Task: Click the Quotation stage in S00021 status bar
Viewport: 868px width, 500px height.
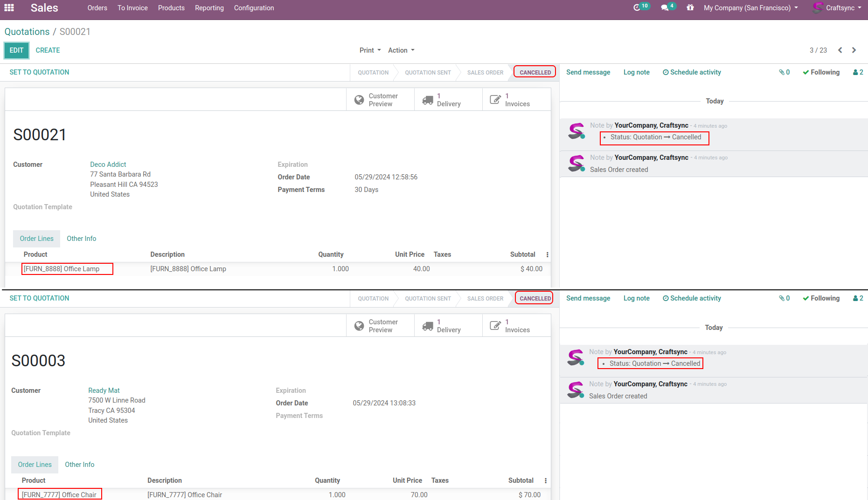Action: [373, 73]
